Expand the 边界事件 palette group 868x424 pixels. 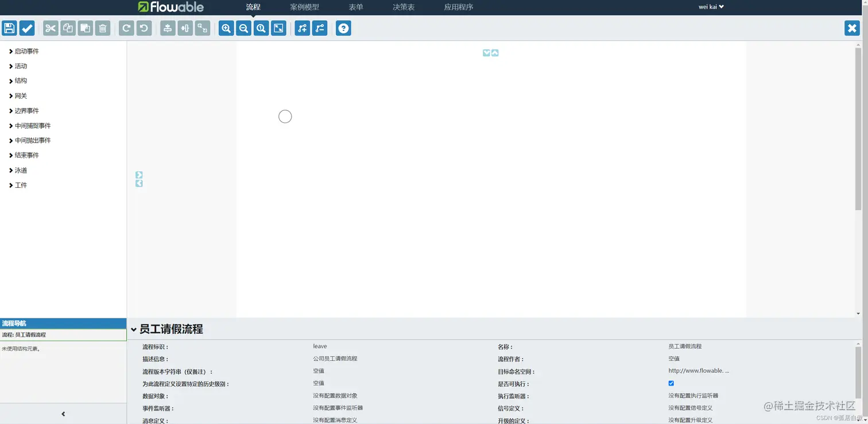click(24, 111)
